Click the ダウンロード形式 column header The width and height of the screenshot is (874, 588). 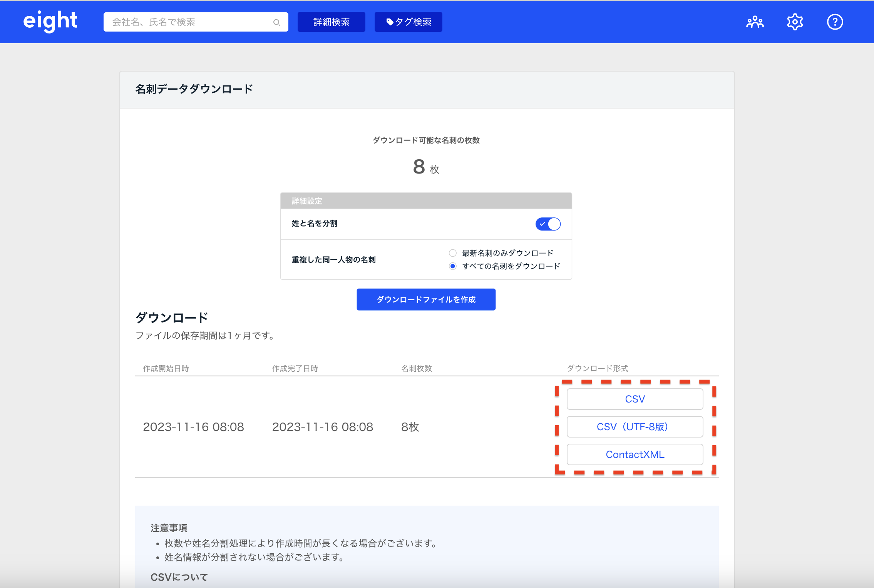[x=597, y=368]
